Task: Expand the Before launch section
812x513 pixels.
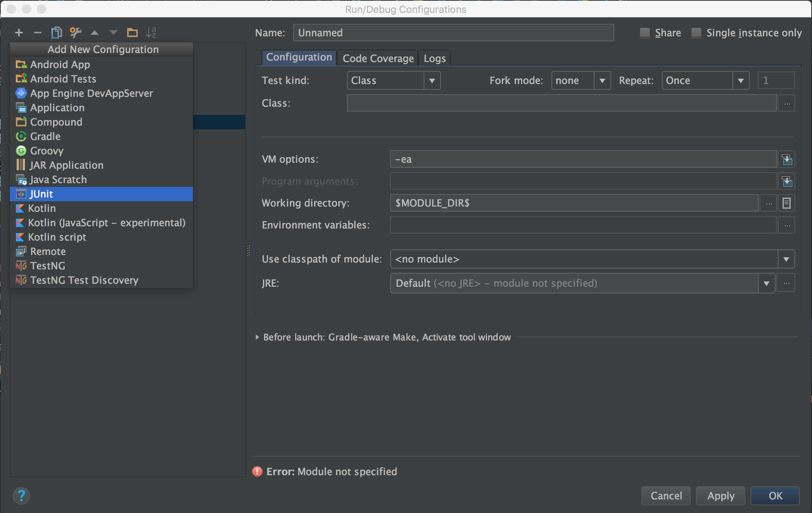Action: tap(257, 337)
